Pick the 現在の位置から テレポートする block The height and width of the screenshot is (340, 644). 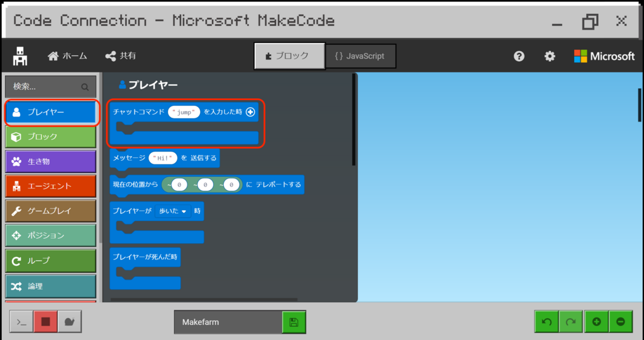207,184
